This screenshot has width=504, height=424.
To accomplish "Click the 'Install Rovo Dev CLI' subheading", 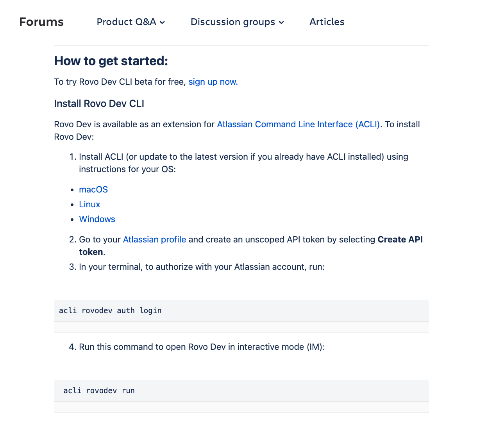I will pos(99,103).
